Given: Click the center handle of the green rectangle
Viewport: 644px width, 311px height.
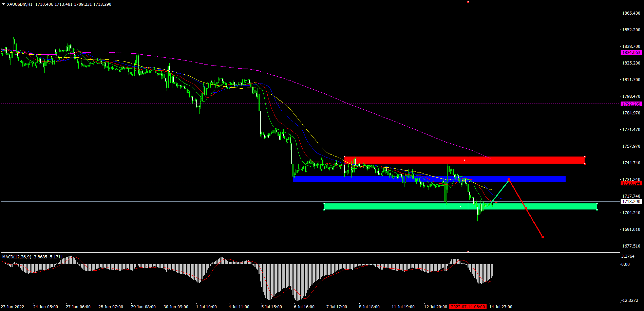Looking at the screenshot, I should click(460, 206).
